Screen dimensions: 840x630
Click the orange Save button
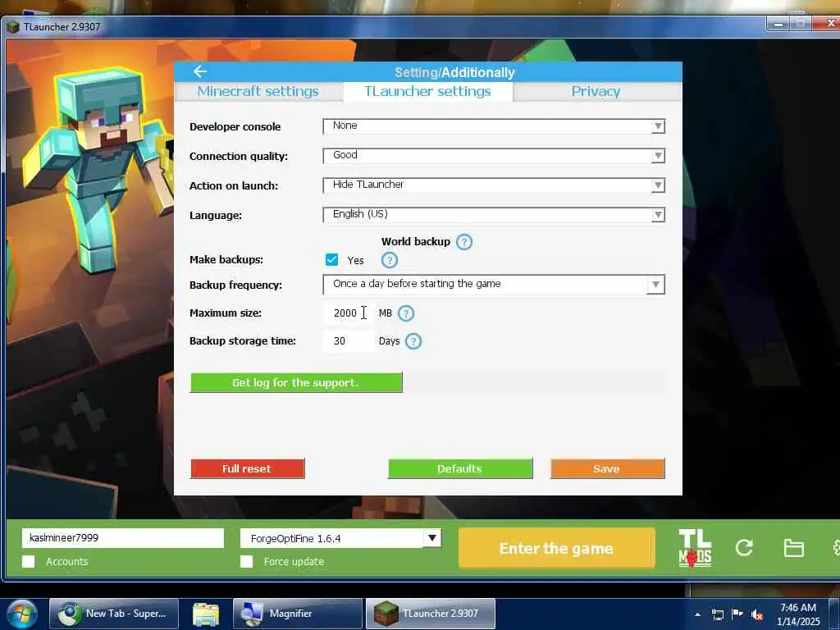click(x=607, y=468)
